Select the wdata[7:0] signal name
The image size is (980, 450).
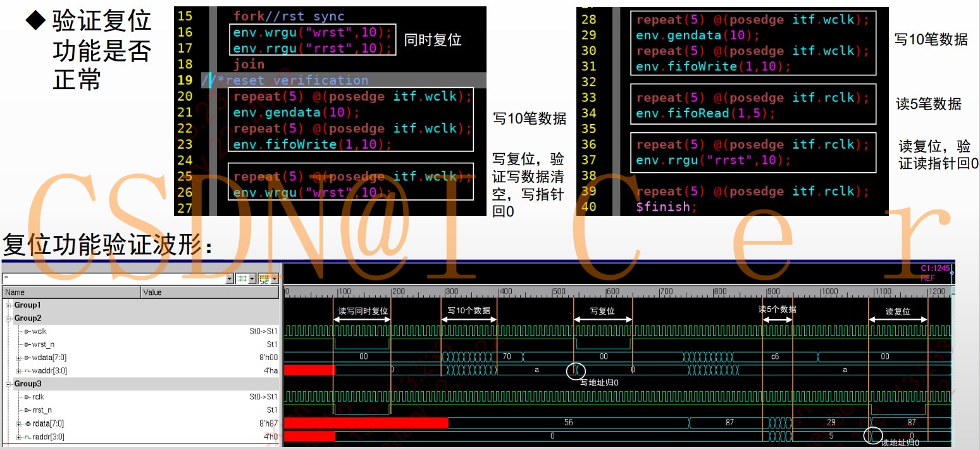(48, 358)
